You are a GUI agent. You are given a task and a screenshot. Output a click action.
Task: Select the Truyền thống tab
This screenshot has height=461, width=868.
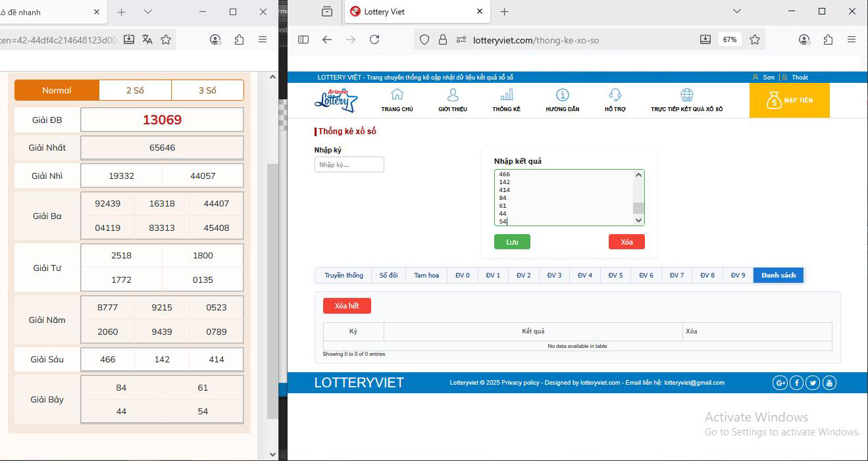point(344,275)
